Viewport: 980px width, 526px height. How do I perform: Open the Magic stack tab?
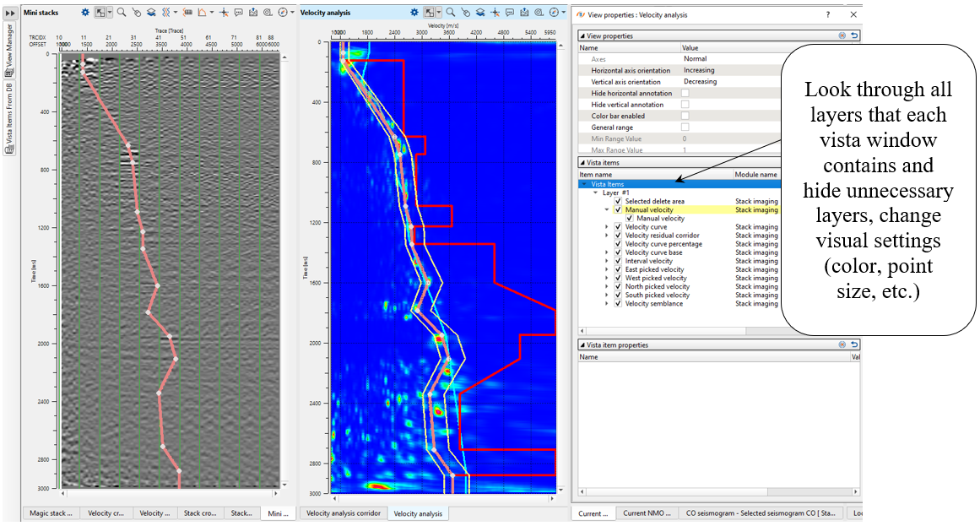[x=51, y=513]
